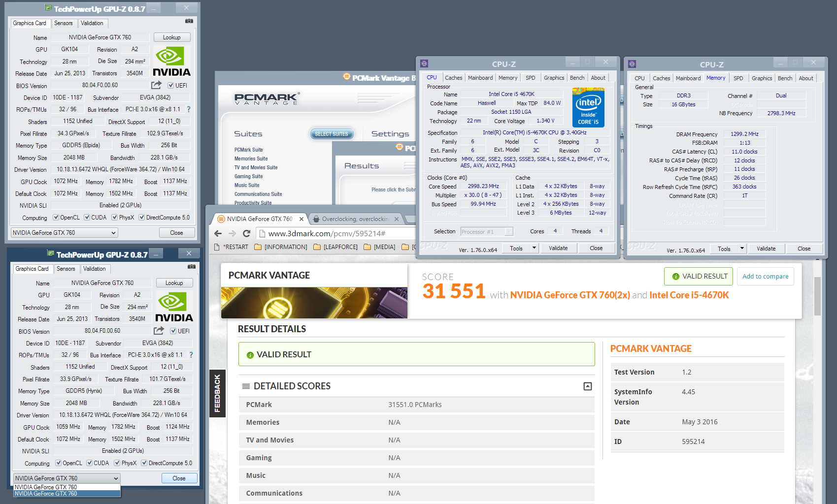Toggle OpenCL checkbox in upper GPU-Z
This screenshot has height=504, width=837.
coord(56,218)
